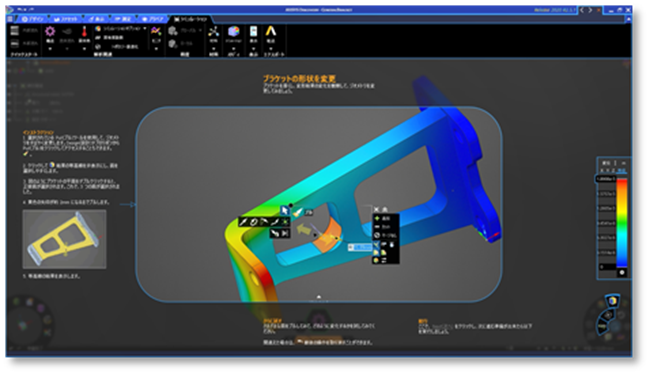Click the first pencil icon in HUD strip

pyautogui.click(x=243, y=222)
